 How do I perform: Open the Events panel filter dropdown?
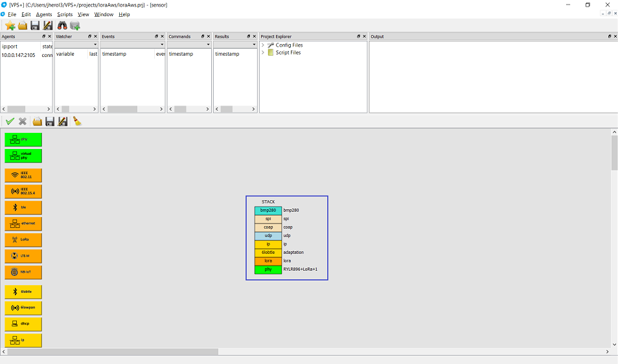tap(161, 45)
